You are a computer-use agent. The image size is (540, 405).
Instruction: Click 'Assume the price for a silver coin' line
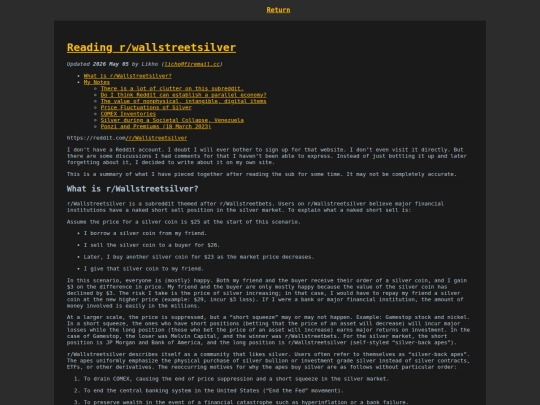(184, 222)
